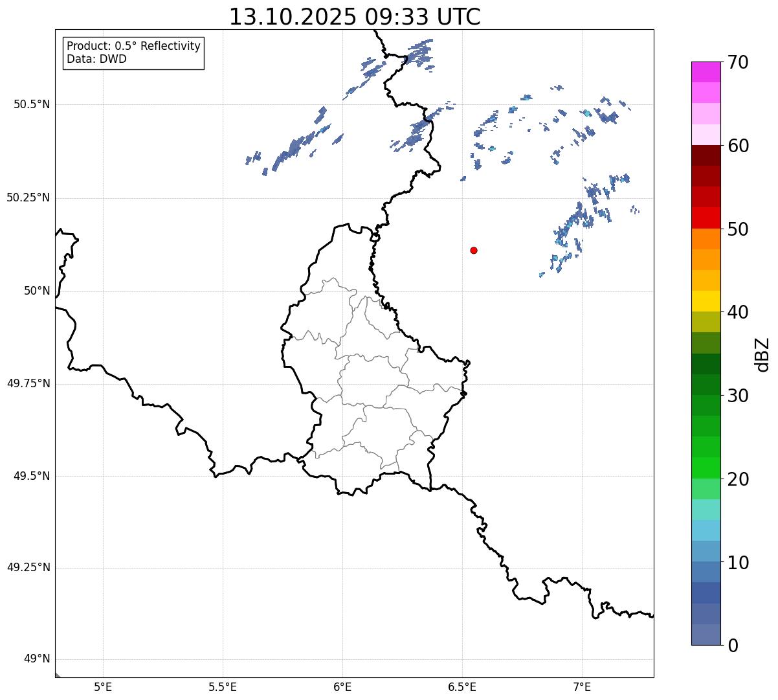Pick the dark maroon swatch below 60

point(706,155)
